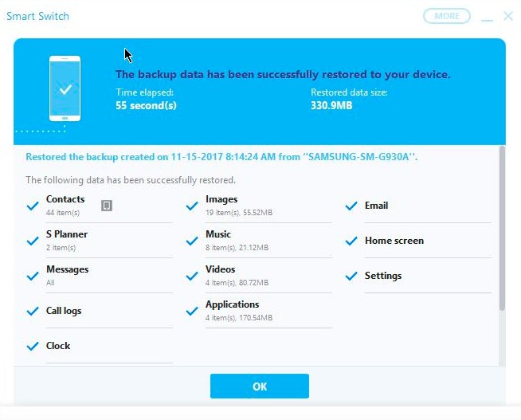
Task: Click '4 item(s), 80.72MB' text
Action: (237, 283)
